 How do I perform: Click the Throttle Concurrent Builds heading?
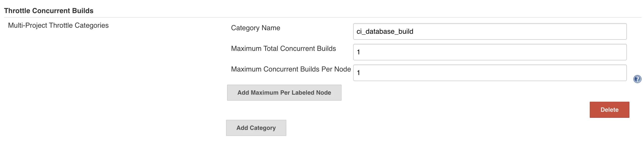tap(49, 11)
